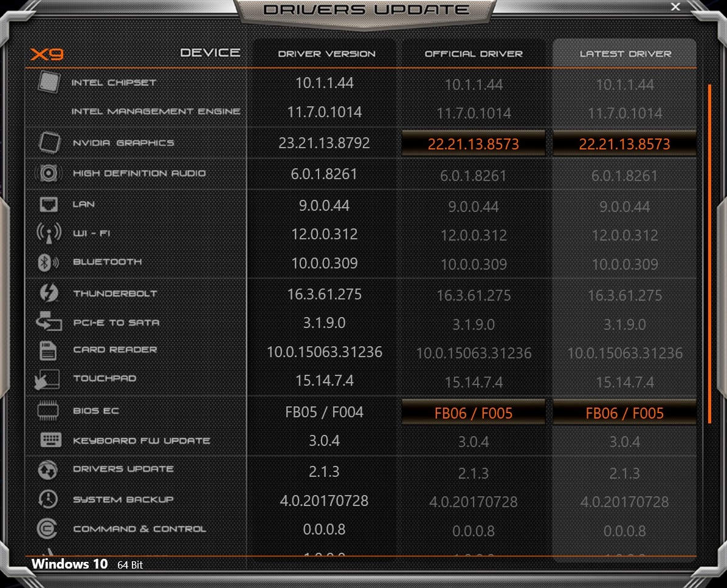Click the Card Reader label
The height and width of the screenshot is (588, 727).
(115, 350)
